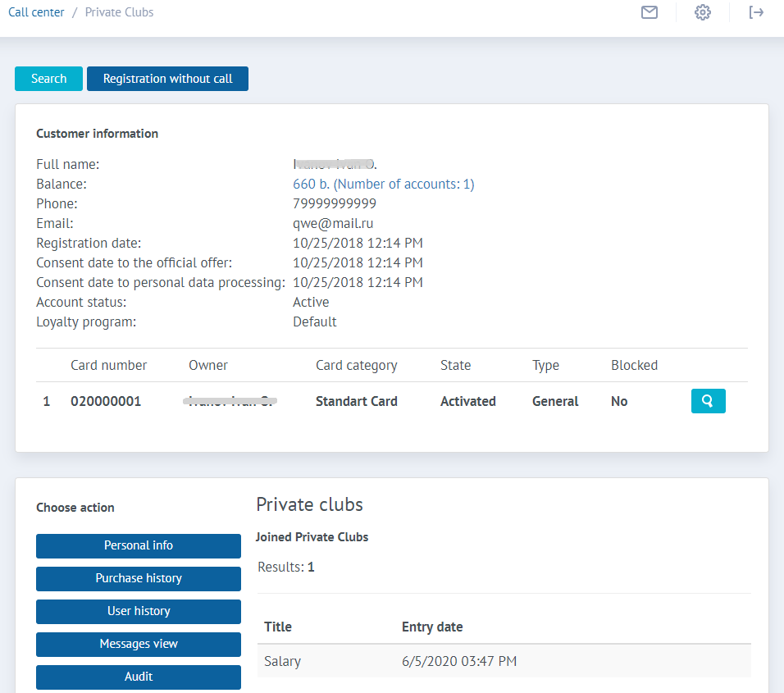
Task: Click Private Clubs breadcrumb text
Action: 119,12
